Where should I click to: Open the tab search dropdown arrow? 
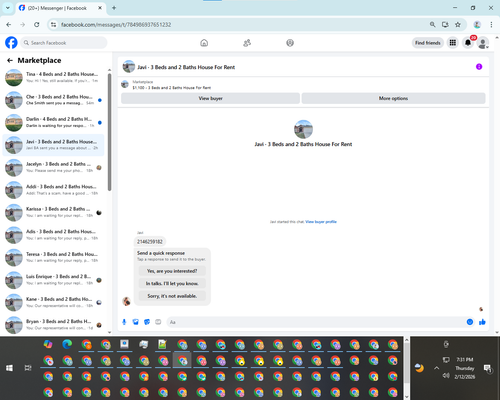7,8
